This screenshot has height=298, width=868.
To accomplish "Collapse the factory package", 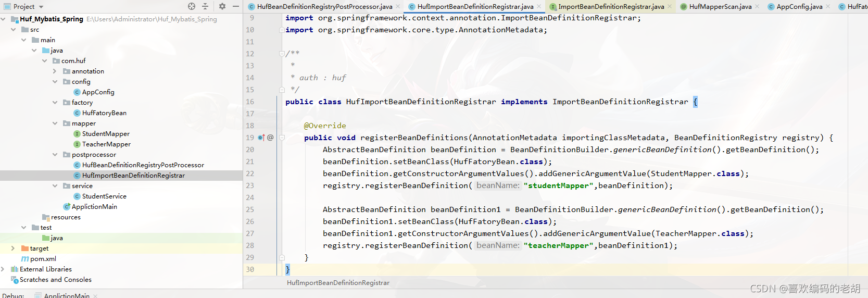I will [x=55, y=103].
